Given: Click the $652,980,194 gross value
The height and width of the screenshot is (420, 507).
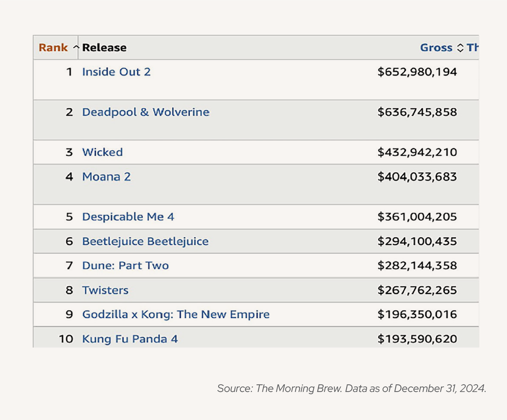Looking at the screenshot, I should click(417, 72).
